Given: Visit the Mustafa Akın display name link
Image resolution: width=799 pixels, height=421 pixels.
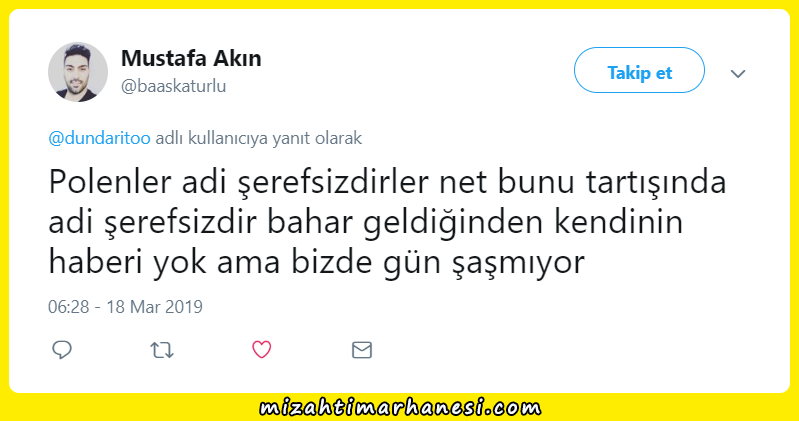Looking at the screenshot, I should pyautogui.click(x=191, y=58).
